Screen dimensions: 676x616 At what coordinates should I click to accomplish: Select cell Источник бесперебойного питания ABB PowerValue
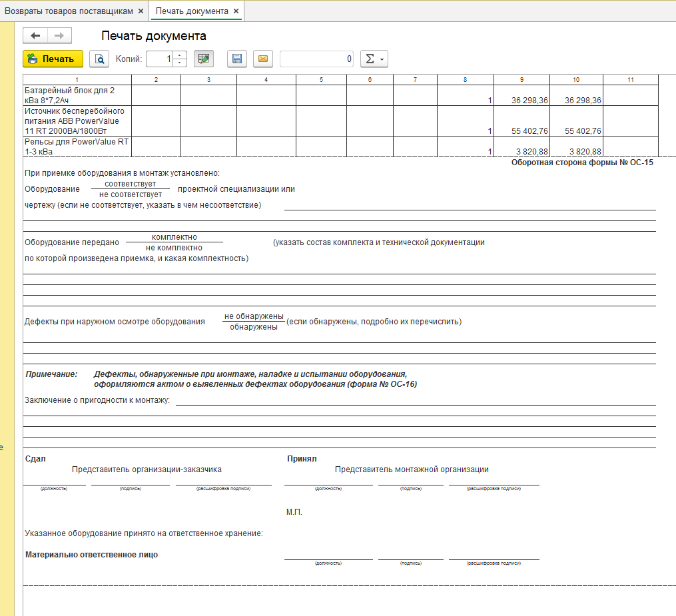pyautogui.click(x=77, y=121)
